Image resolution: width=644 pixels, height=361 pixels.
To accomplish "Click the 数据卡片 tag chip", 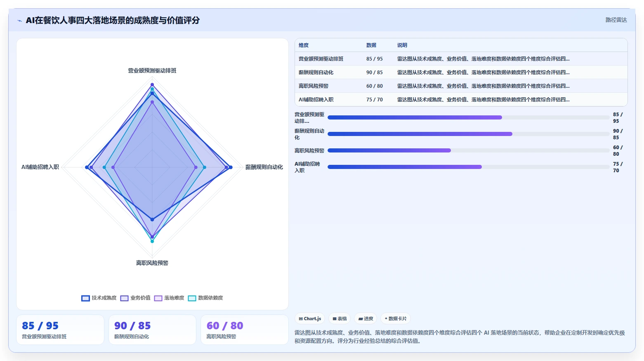I will tap(395, 319).
